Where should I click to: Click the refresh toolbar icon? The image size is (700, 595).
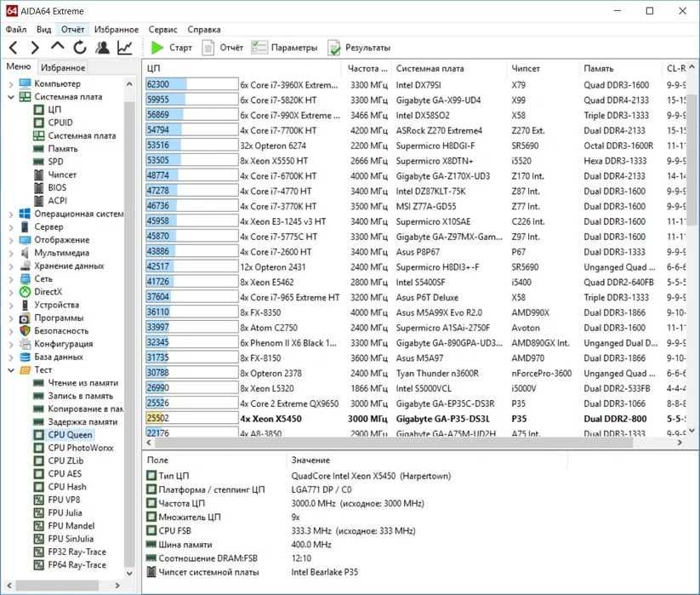(79, 48)
